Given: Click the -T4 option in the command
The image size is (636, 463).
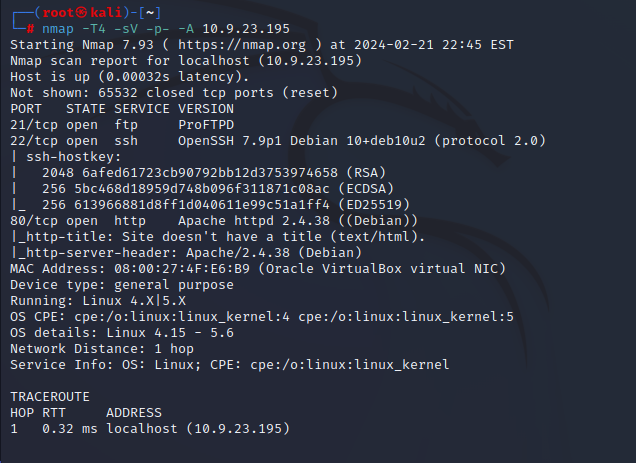Looking at the screenshot, I should point(94,29).
